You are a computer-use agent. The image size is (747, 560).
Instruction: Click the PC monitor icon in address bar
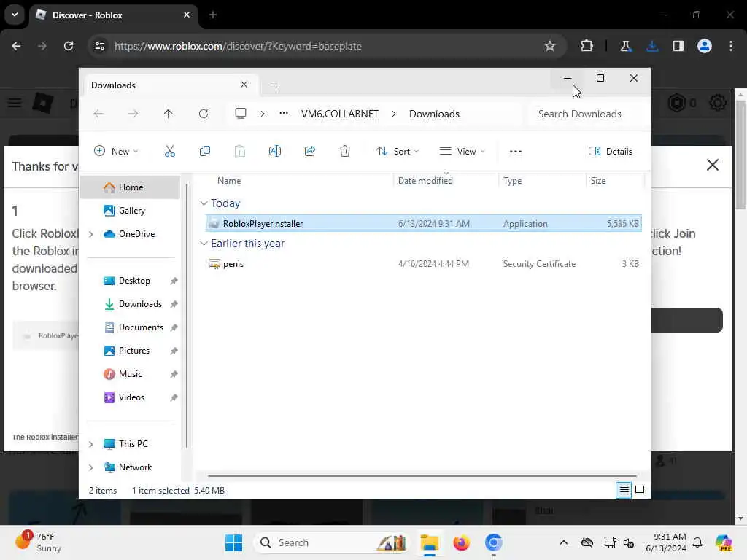pyautogui.click(x=241, y=114)
